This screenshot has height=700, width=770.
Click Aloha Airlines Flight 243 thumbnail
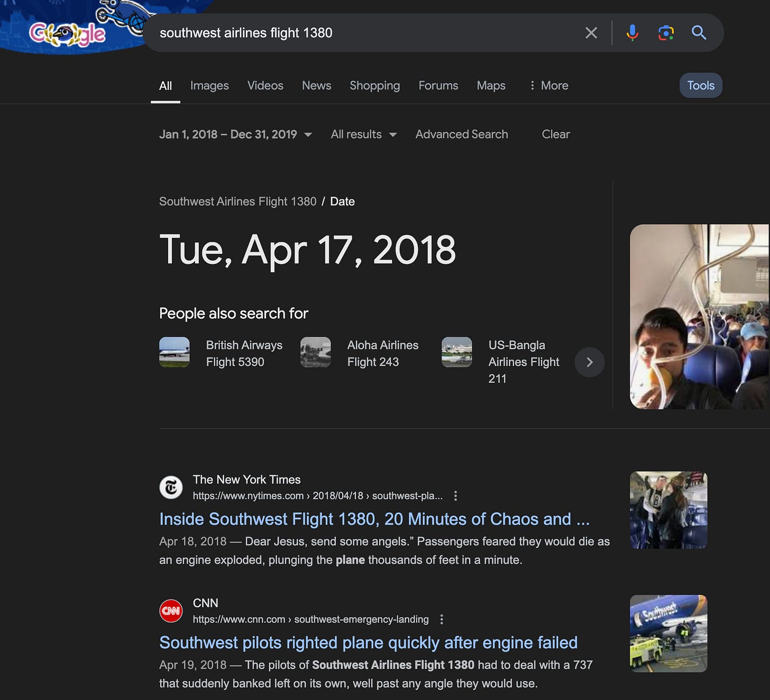click(x=316, y=352)
